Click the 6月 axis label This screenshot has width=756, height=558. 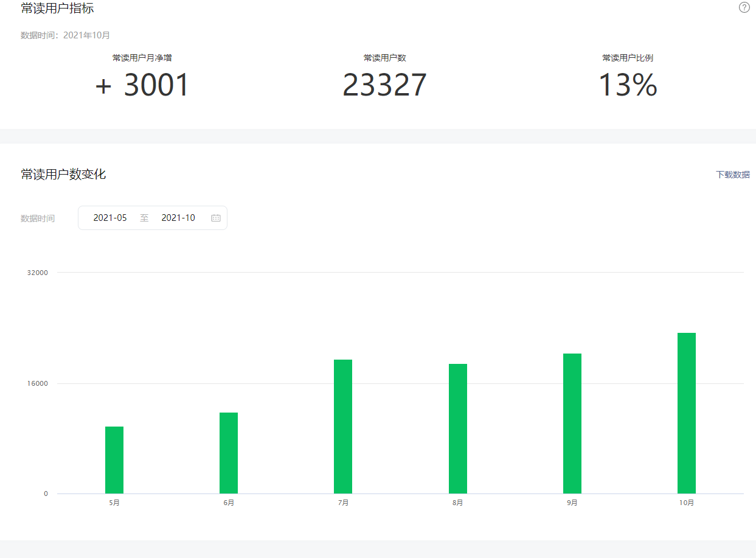tap(229, 503)
